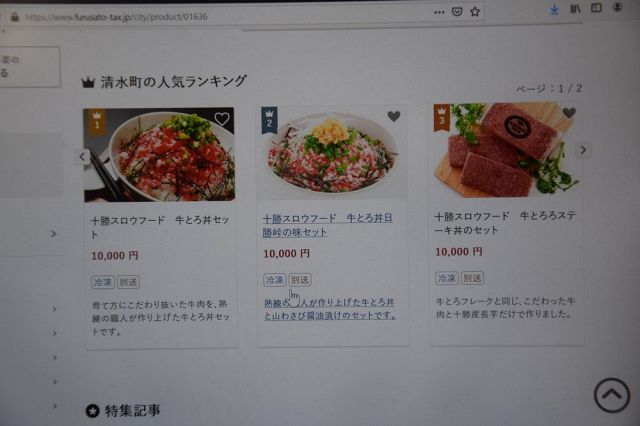This screenshot has height=426, width=640.
Task: Favorite the rank 3 steak bowl heart
Action: (x=569, y=113)
